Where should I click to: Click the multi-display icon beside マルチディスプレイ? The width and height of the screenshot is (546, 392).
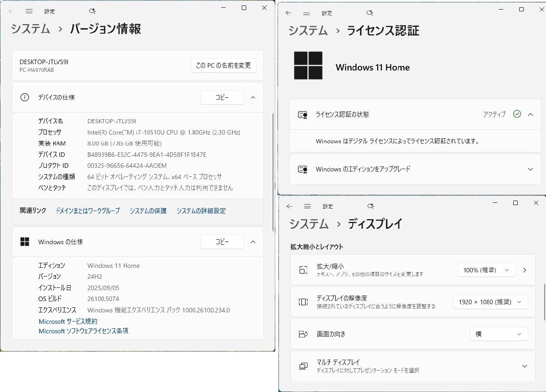coord(303,366)
